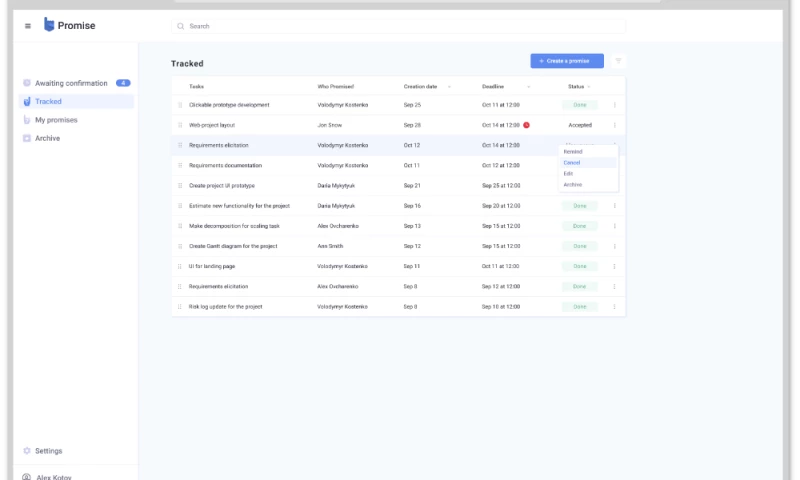Grab drag handle of Requirements documentation row

pyautogui.click(x=180, y=165)
